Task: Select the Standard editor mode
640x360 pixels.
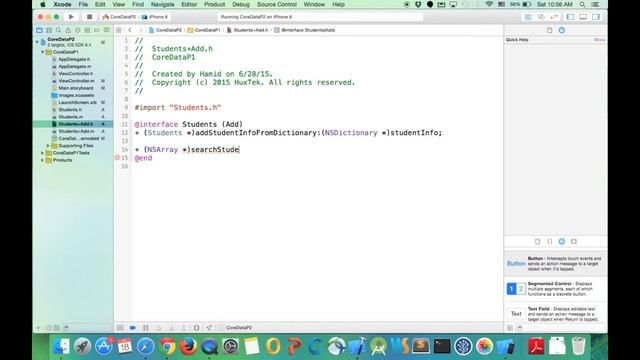Action: [528, 17]
